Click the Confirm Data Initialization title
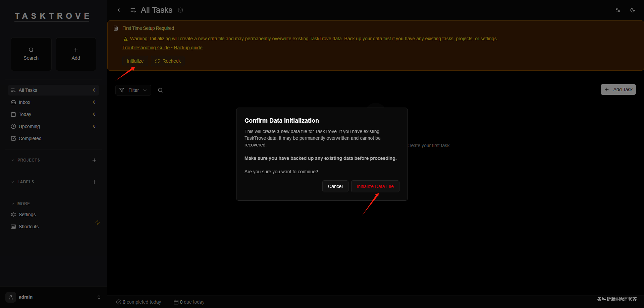 pos(282,121)
